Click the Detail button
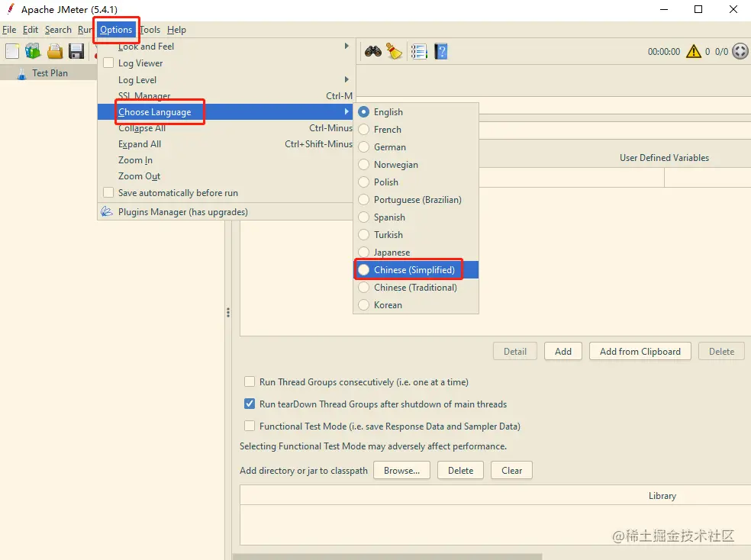This screenshot has height=560, width=751. click(515, 351)
